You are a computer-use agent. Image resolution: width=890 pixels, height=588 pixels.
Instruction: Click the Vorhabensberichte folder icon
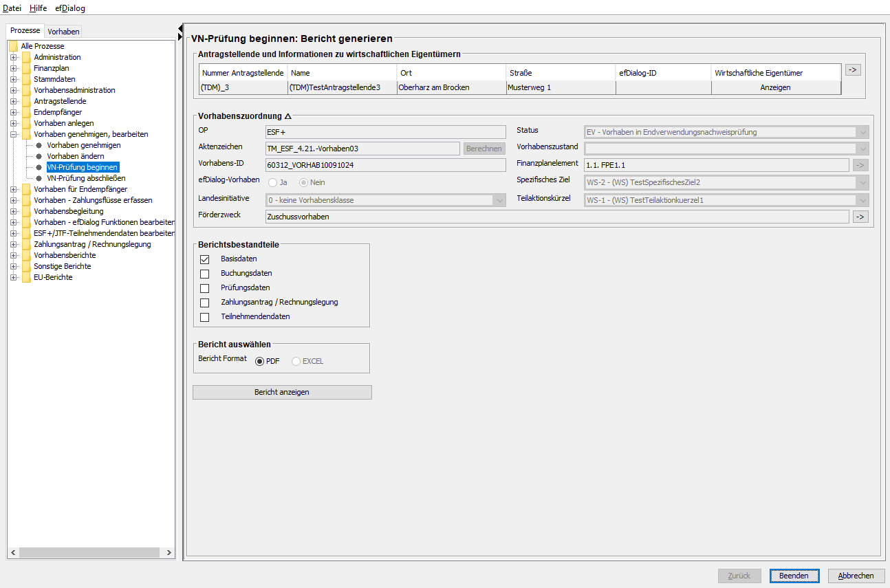point(26,255)
